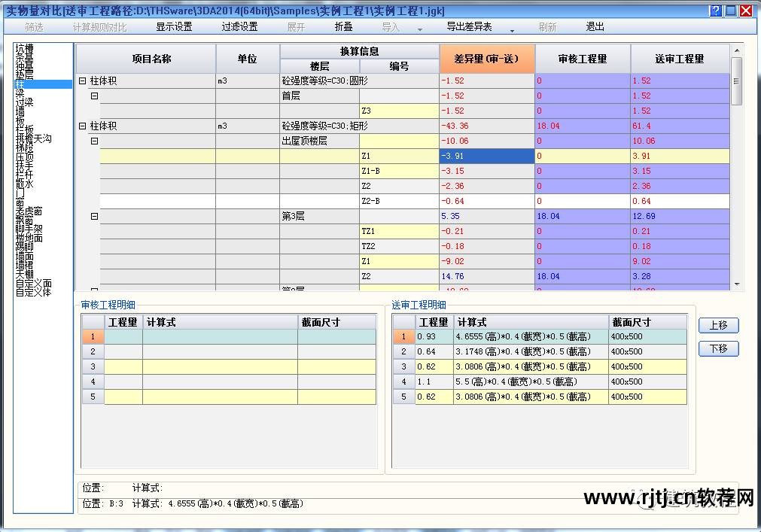Collapse the 第3层 floor group
This screenshot has width=761, height=532.
pyautogui.click(x=93, y=216)
